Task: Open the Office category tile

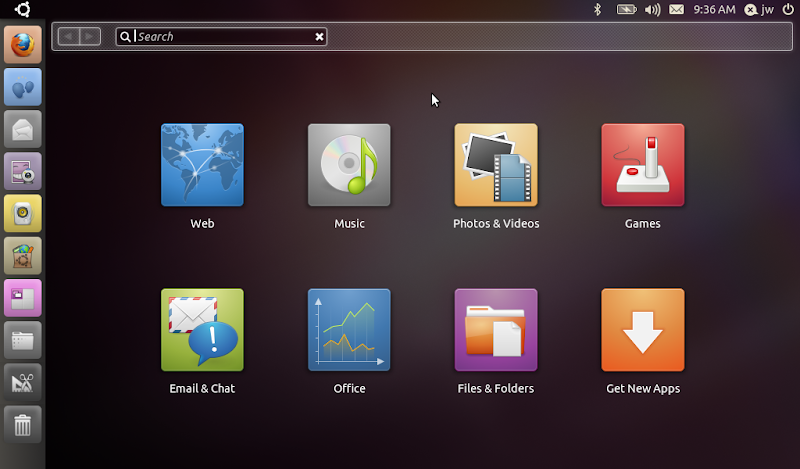Action: pyautogui.click(x=349, y=330)
